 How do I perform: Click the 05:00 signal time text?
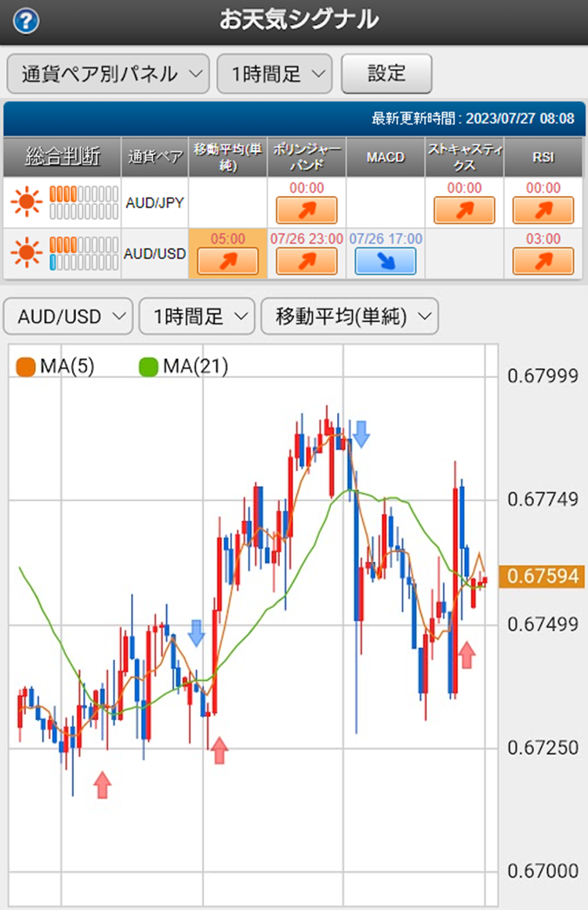click(227, 238)
